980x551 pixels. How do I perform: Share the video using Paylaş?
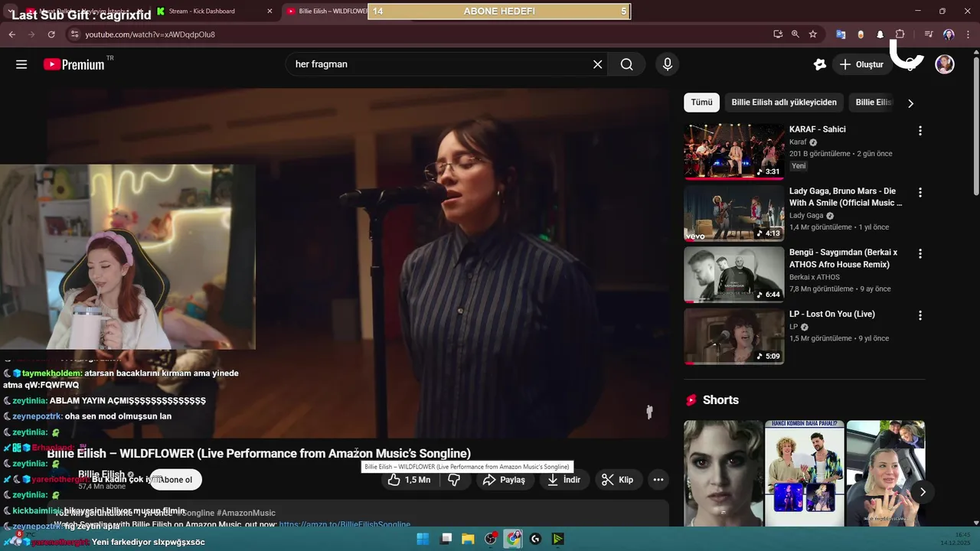(504, 480)
